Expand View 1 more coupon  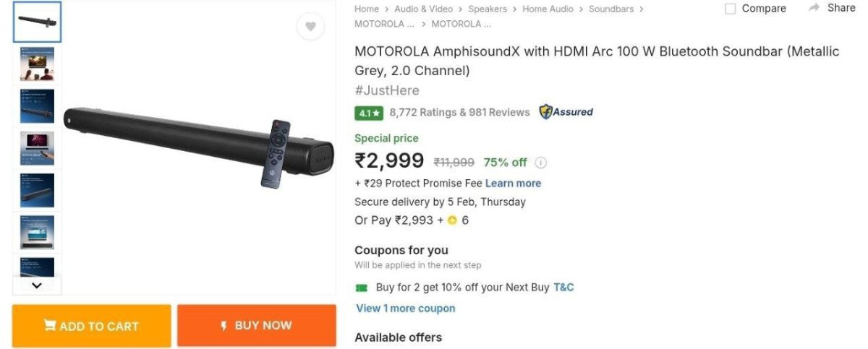(x=405, y=309)
